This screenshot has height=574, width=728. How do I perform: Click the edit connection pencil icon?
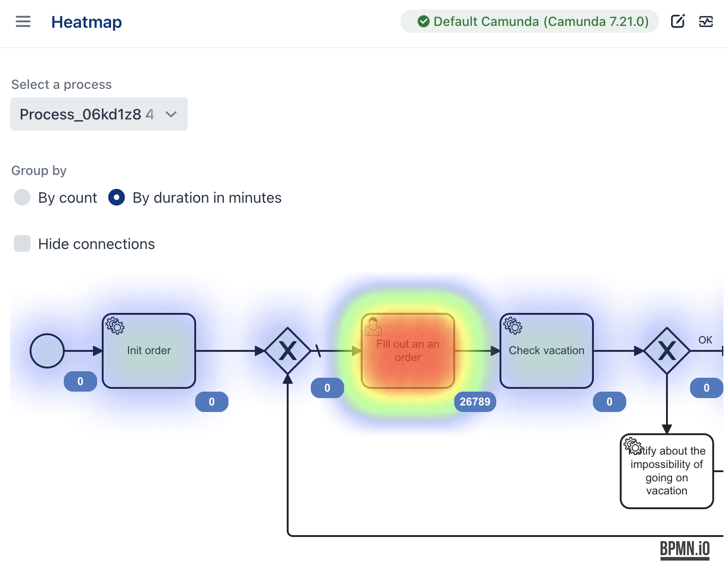678,21
